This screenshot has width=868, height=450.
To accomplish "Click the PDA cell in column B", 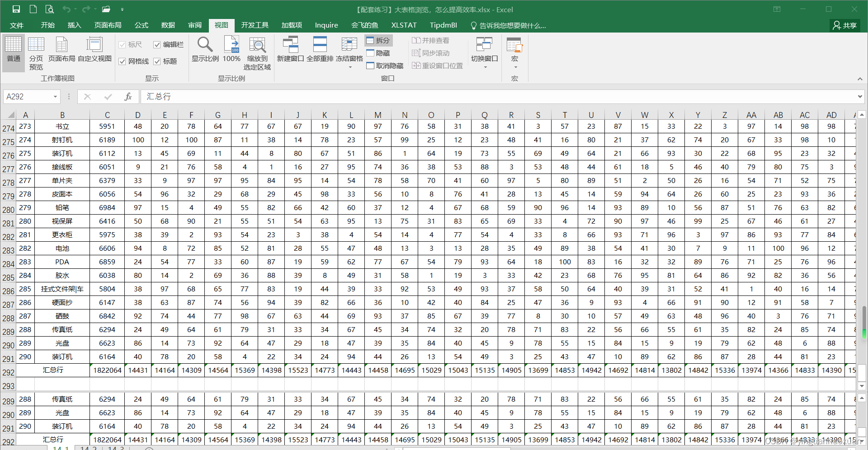I will pos(62,262).
